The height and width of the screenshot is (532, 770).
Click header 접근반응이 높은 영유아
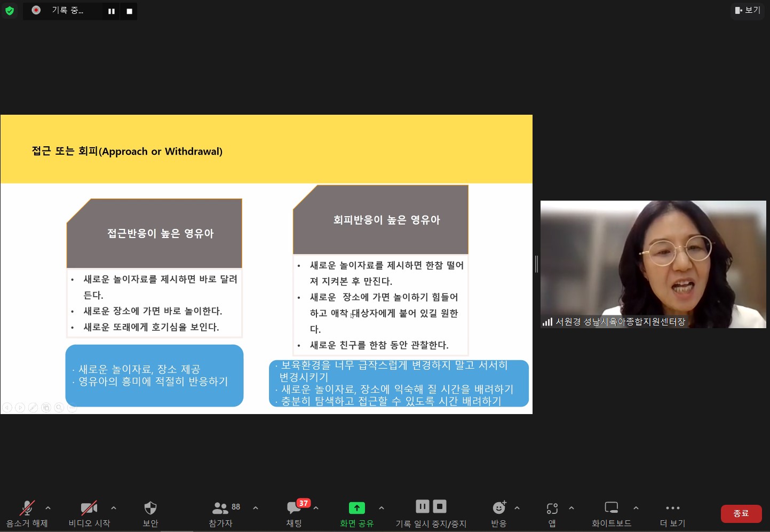pos(160,233)
